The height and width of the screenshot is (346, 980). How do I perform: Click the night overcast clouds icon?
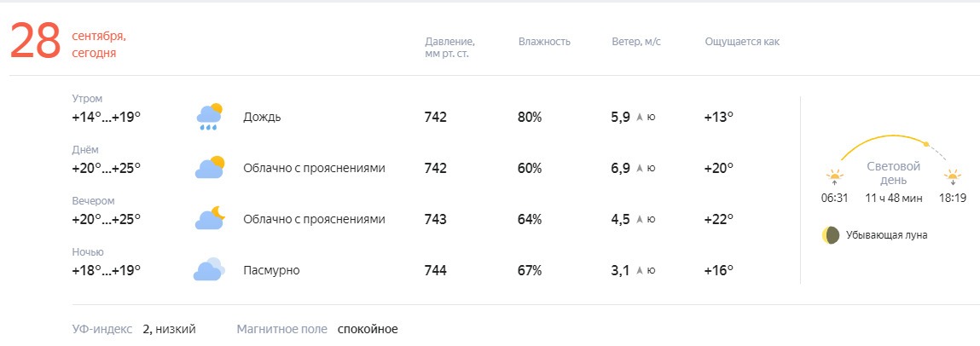coord(209,270)
